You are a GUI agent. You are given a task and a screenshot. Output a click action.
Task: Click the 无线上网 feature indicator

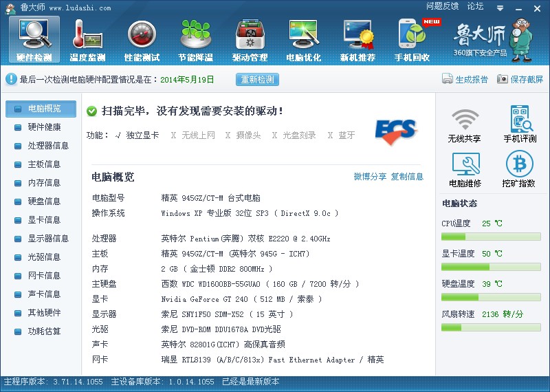(x=192, y=135)
